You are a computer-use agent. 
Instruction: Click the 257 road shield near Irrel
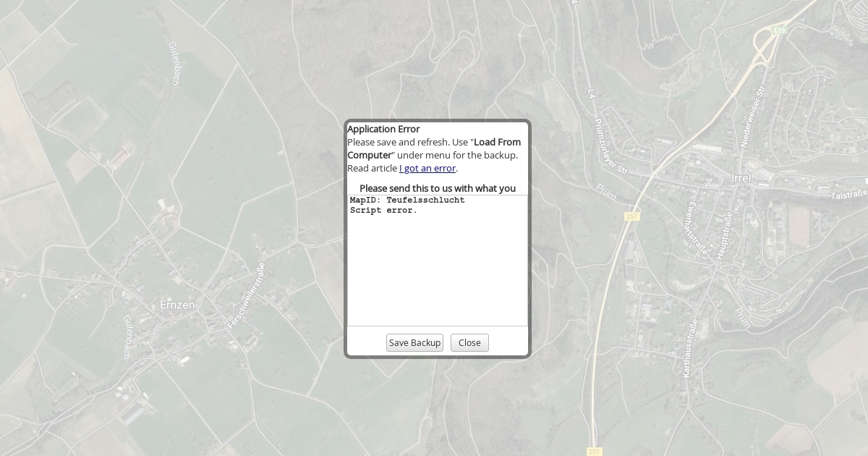point(632,216)
